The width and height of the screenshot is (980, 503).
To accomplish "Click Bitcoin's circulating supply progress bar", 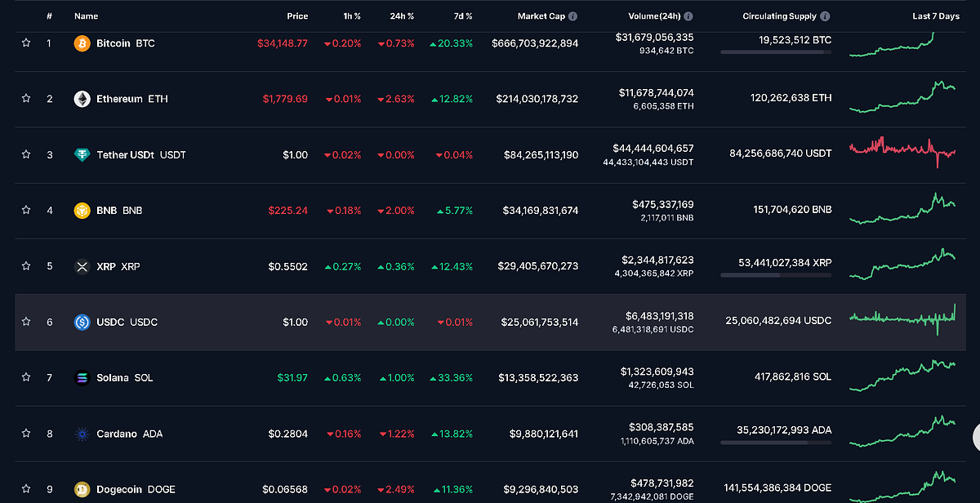I will (x=775, y=54).
